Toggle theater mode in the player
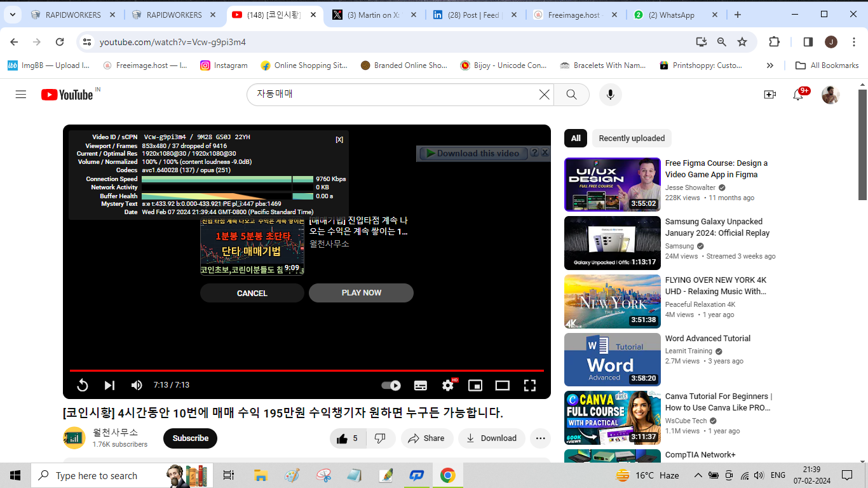The width and height of the screenshot is (868, 488). coord(503,385)
